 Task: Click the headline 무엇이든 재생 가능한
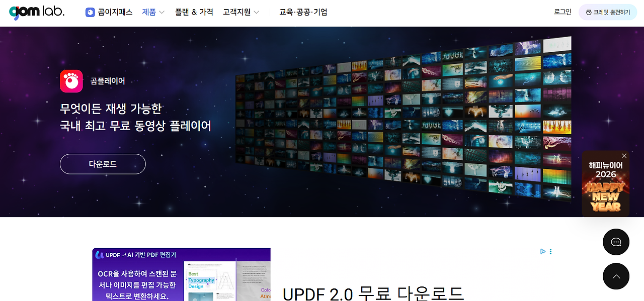coord(111,108)
